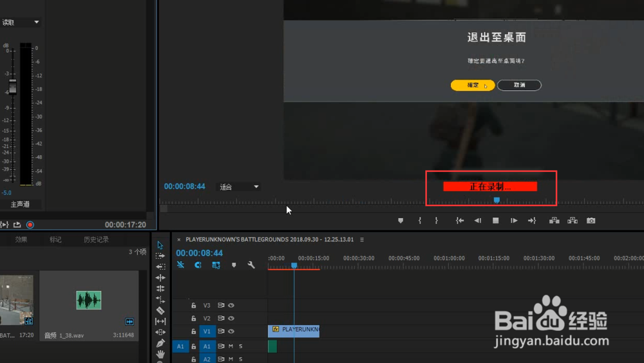This screenshot has width=644, height=363.
Task: Select the Hand tool
Action: 160,353
